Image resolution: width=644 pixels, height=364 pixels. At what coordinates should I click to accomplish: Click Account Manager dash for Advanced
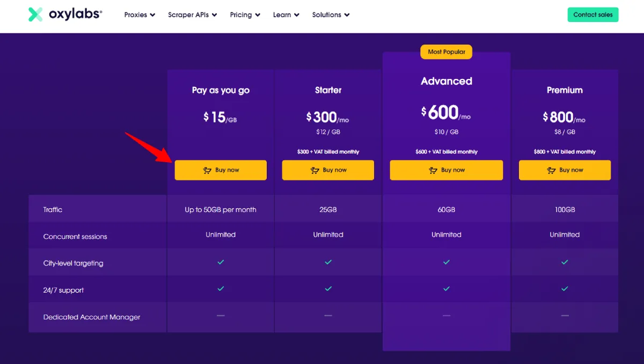pyautogui.click(x=447, y=316)
